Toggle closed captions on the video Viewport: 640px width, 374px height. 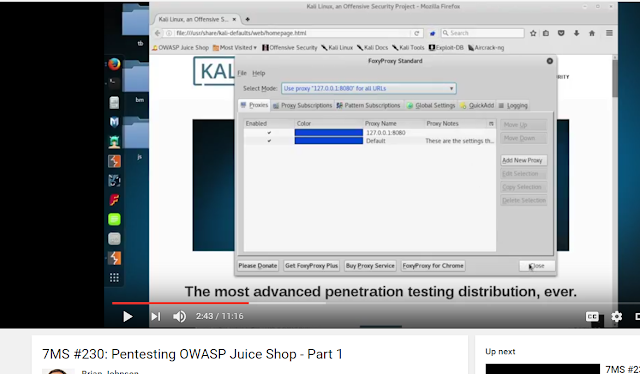click(x=592, y=316)
